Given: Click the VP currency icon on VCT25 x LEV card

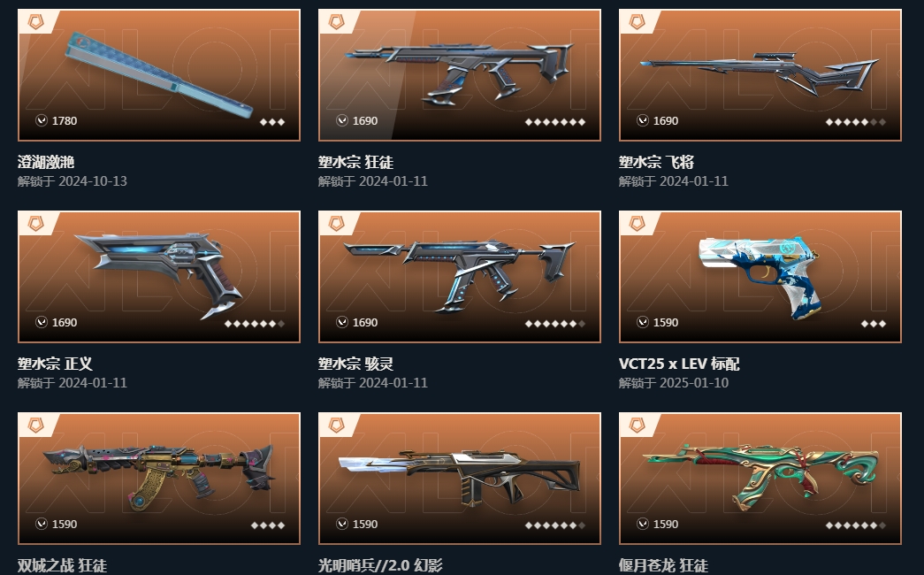Looking at the screenshot, I should pos(642,322).
